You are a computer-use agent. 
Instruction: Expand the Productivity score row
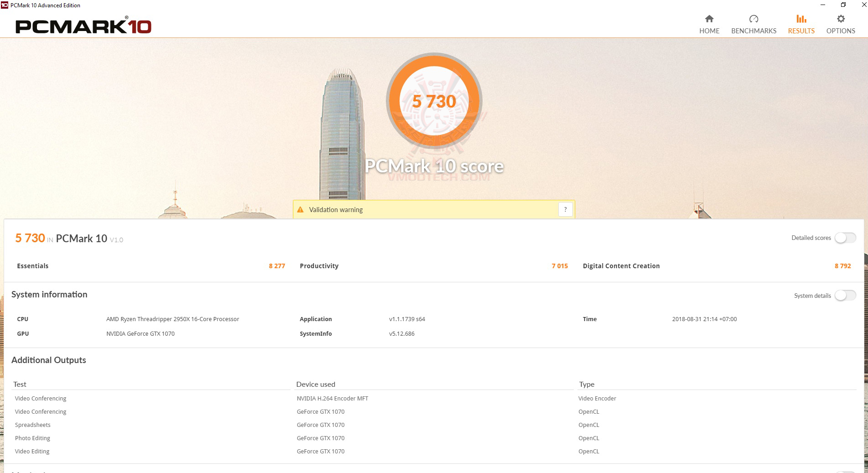[434, 266]
